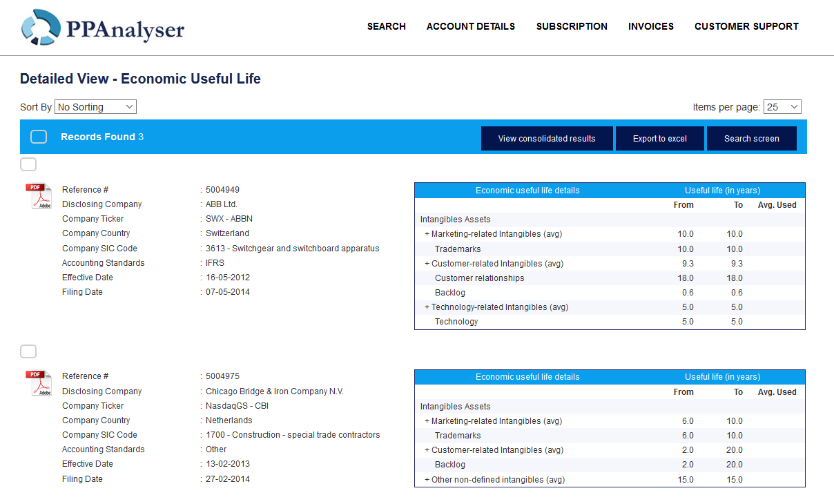
Task: Click Technology row with value 5.0
Action: pyautogui.click(x=610, y=322)
